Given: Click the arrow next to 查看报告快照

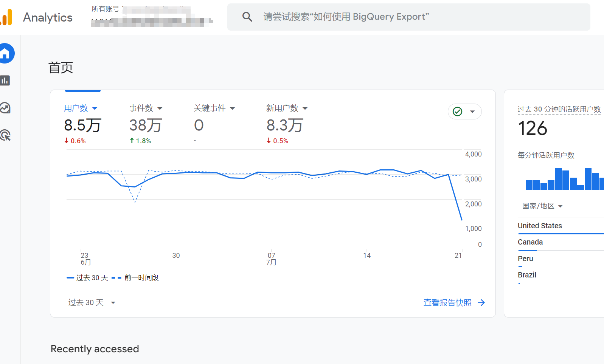Looking at the screenshot, I should (x=481, y=302).
